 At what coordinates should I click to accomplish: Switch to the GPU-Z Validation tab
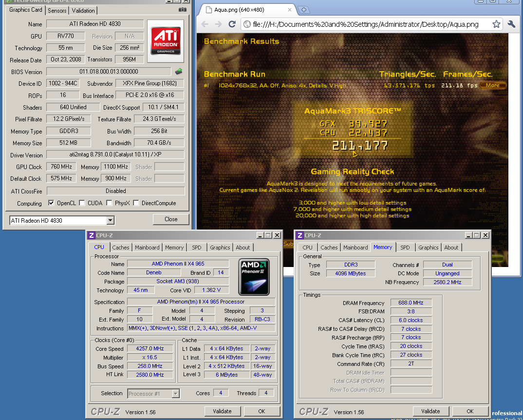83,10
